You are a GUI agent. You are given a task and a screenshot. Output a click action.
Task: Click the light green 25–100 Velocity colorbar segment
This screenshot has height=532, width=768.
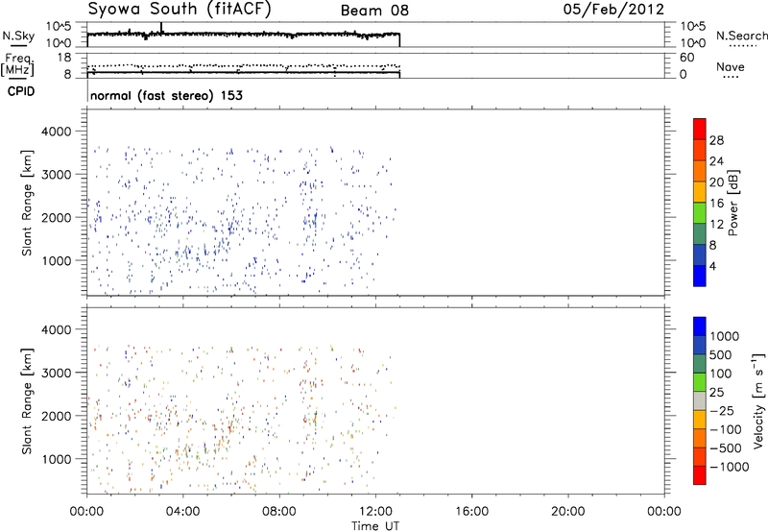coord(700,382)
